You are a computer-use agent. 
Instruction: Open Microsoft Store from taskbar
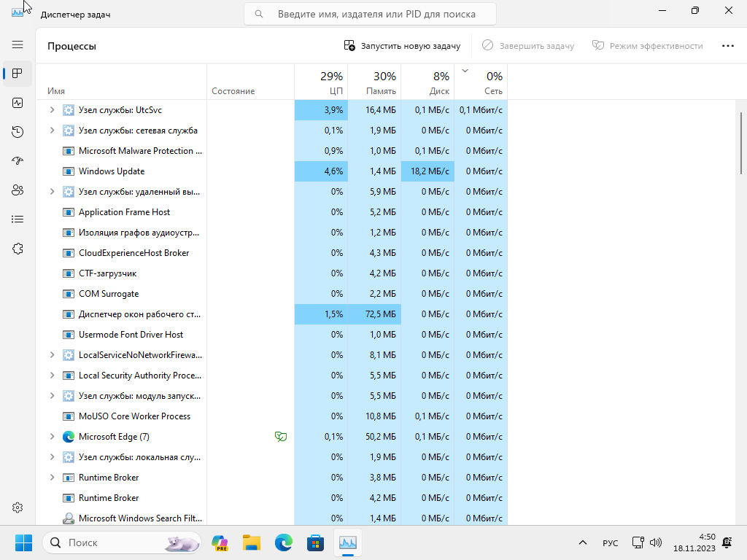(x=315, y=542)
